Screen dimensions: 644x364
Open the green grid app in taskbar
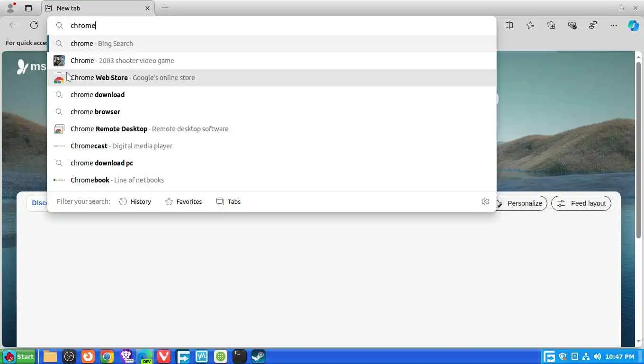point(221,356)
